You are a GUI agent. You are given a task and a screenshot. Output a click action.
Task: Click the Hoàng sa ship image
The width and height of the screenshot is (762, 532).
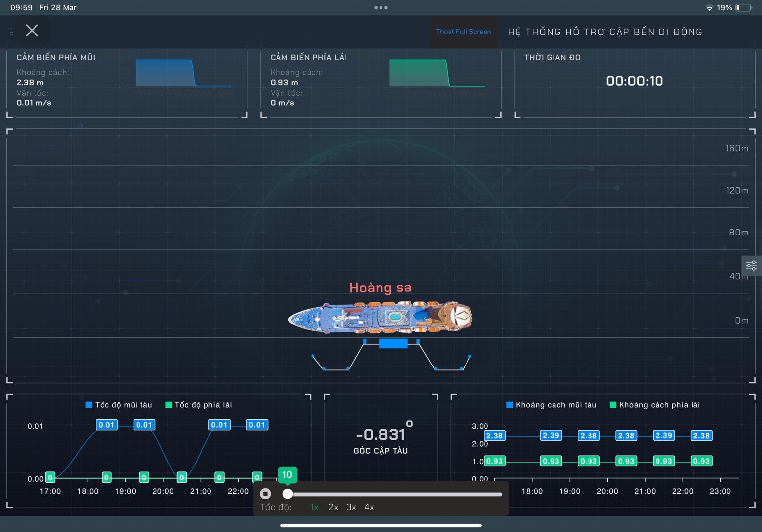tap(380, 317)
